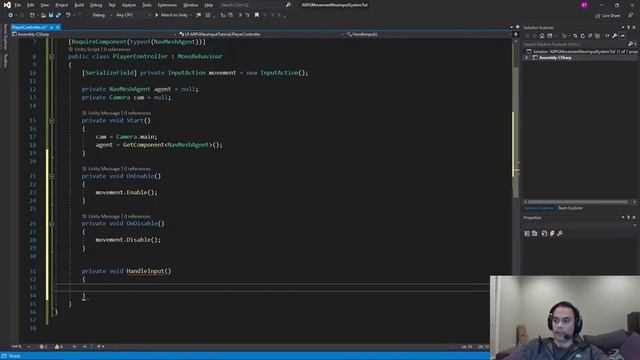This screenshot has width=640, height=360.
Task: Click the warning count indicator
Action: [x=59, y=347]
